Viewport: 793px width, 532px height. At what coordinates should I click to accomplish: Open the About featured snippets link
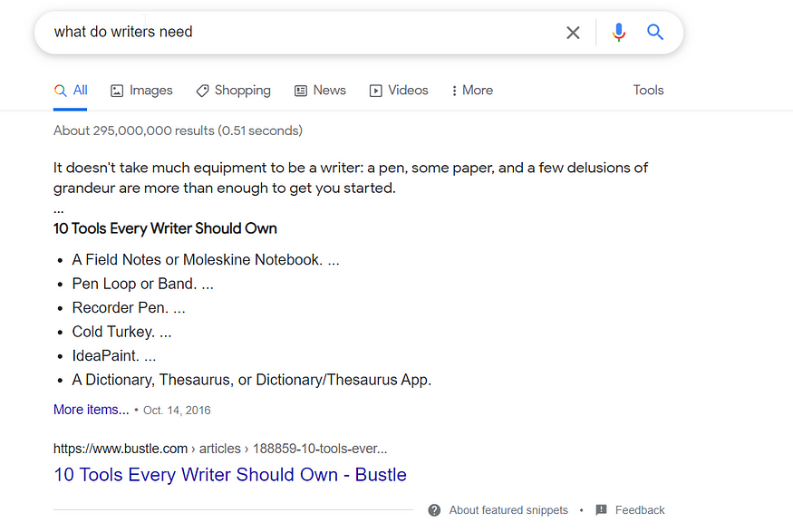pos(508,510)
